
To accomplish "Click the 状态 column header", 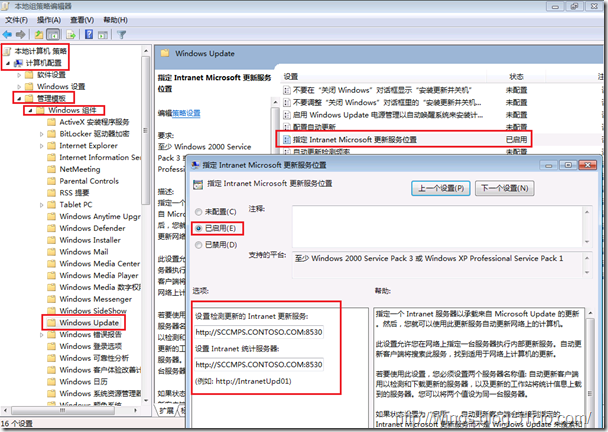I will (516, 76).
